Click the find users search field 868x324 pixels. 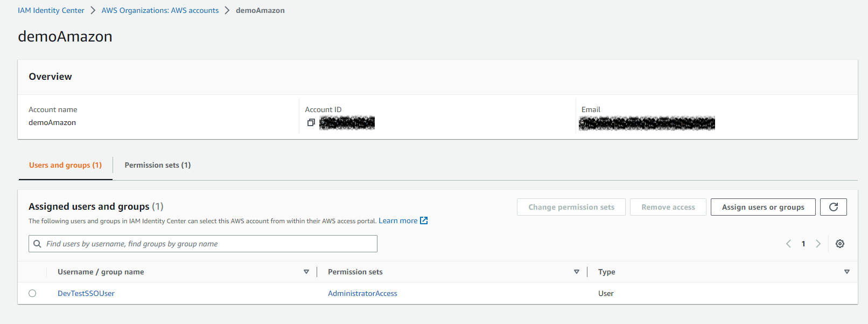click(202, 243)
